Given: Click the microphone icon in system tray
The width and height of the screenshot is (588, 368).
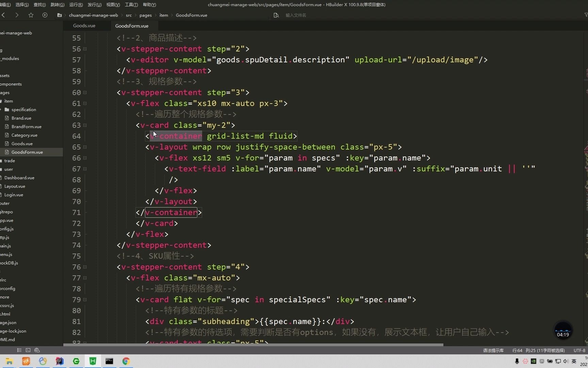Looking at the screenshot, I should coord(517,361).
